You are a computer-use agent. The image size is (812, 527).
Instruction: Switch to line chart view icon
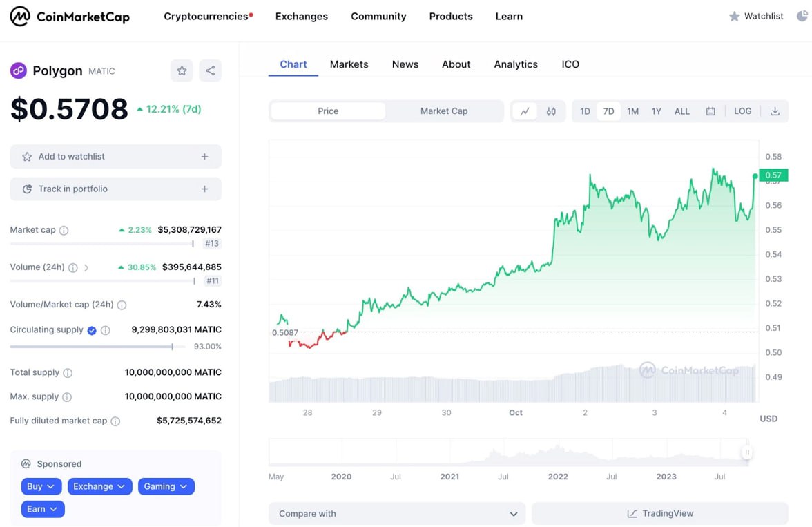coord(525,111)
